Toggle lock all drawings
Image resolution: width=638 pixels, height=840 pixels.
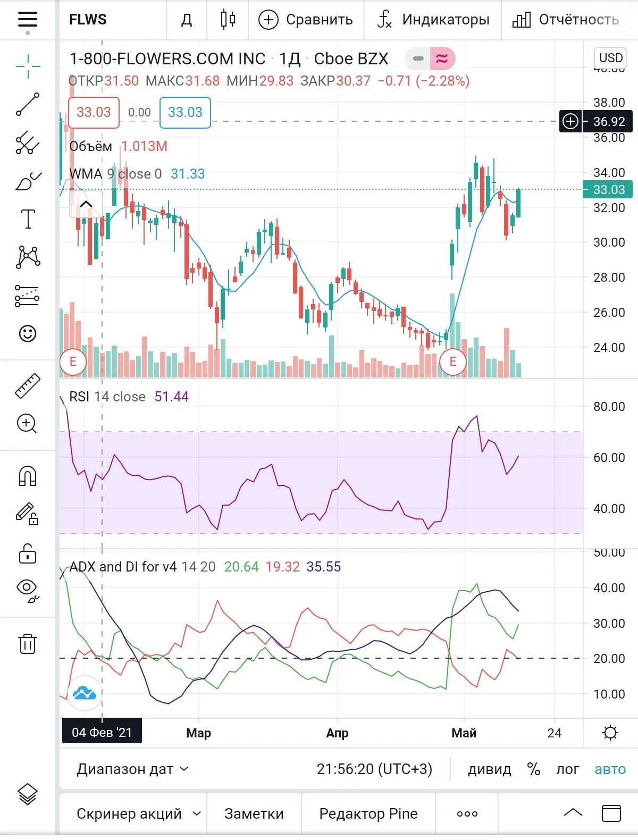(x=28, y=553)
